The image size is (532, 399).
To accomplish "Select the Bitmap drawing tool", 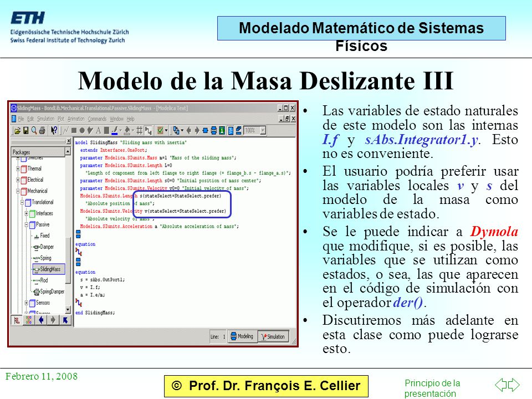I will click(106, 130).
